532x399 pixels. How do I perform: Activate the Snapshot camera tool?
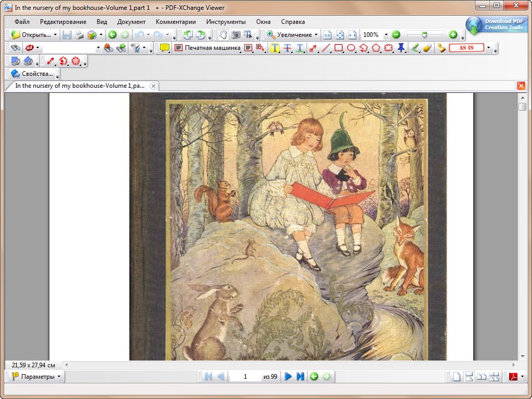coord(235,34)
